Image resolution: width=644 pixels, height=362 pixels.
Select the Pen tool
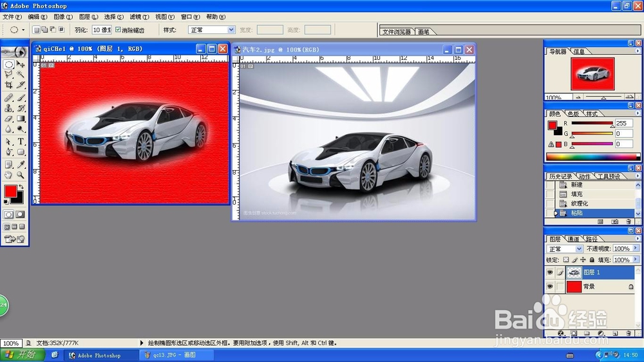8,152
